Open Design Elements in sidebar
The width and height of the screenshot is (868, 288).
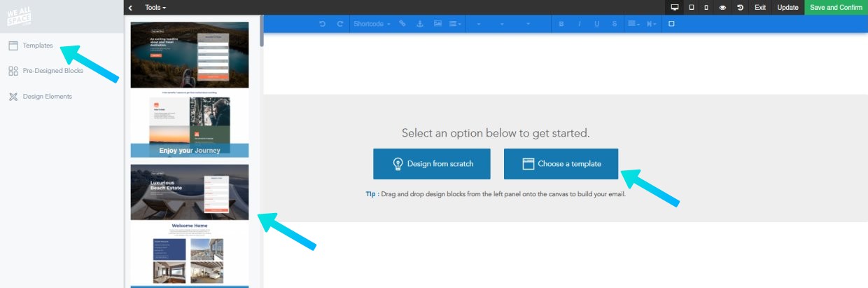click(47, 96)
